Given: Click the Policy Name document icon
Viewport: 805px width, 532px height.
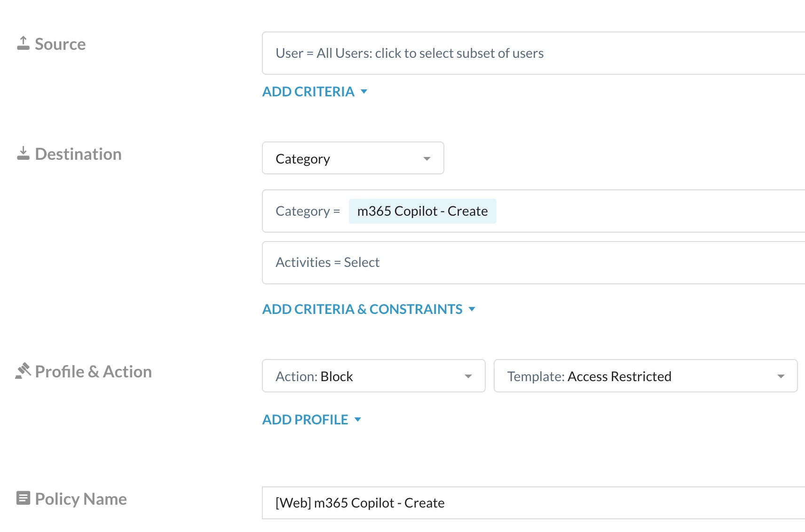Looking at the screenshot, I should pos(23,498).
